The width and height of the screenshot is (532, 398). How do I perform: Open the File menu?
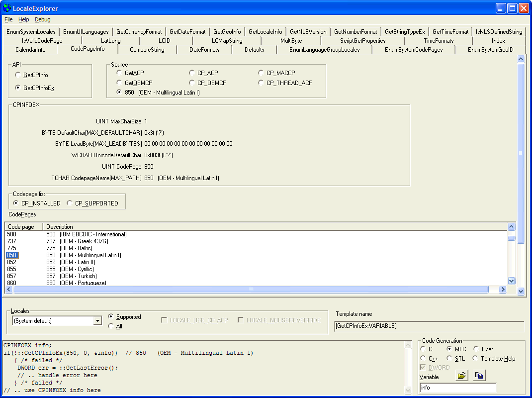click(x=8, y=19)
